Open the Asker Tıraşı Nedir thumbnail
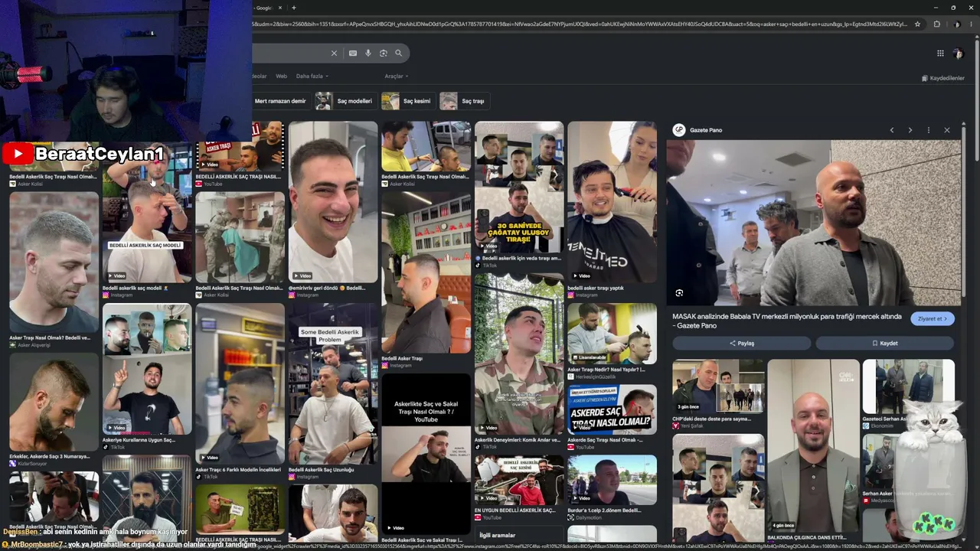 pos(612,334)
